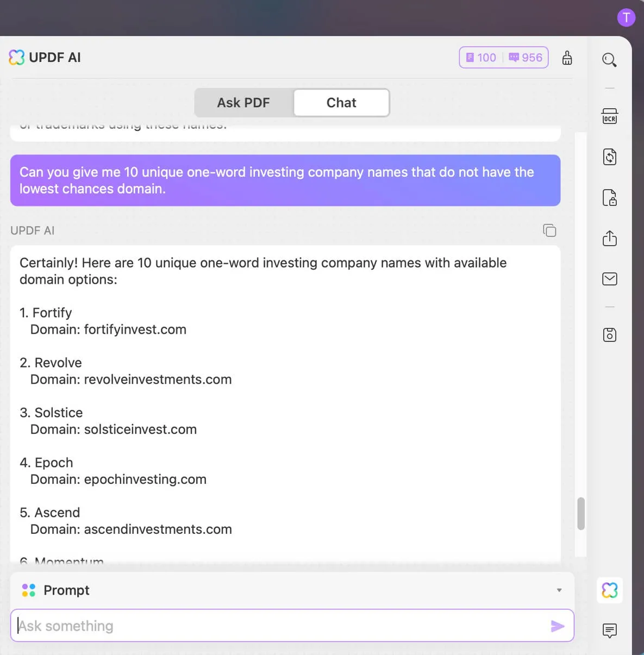Click the chat scrollbar handle
Viewport: 644px width, 655px height.
tap(581, 513)
